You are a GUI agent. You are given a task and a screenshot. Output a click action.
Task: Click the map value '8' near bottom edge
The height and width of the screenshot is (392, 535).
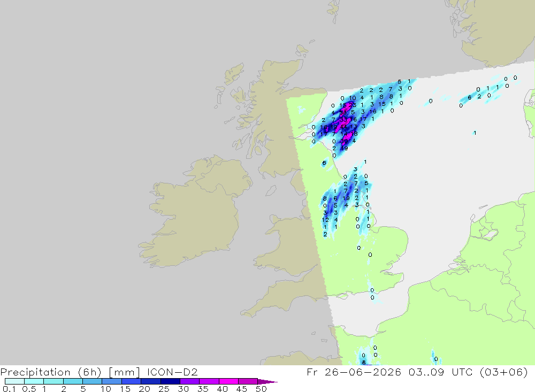pyautogui.click(x=364, y=362)
